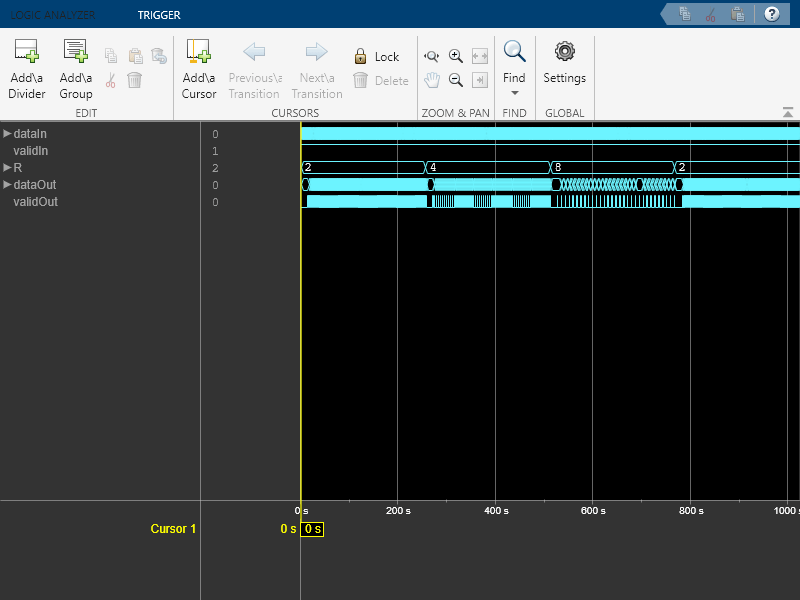Add a new cursor
Screen dimensions: 800x600
199,52
